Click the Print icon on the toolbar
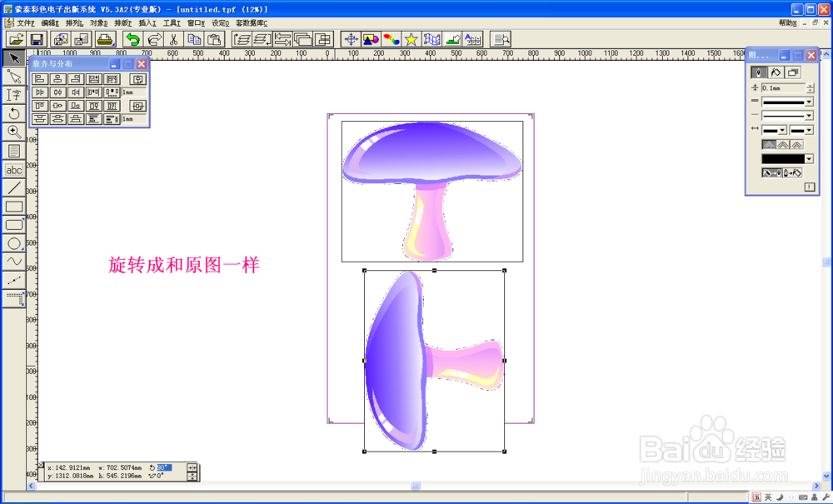833x504 pixels. [104, 38]
